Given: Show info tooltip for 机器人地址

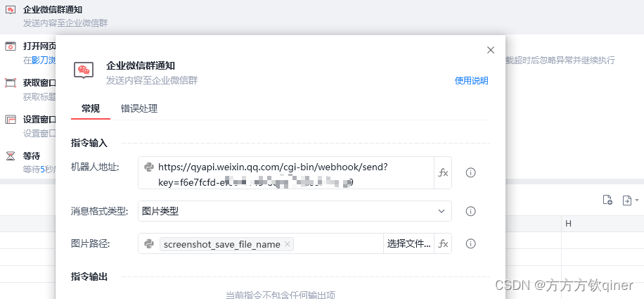Looking at the screenshot, I should pyautogui.click(x=470, y=173).
